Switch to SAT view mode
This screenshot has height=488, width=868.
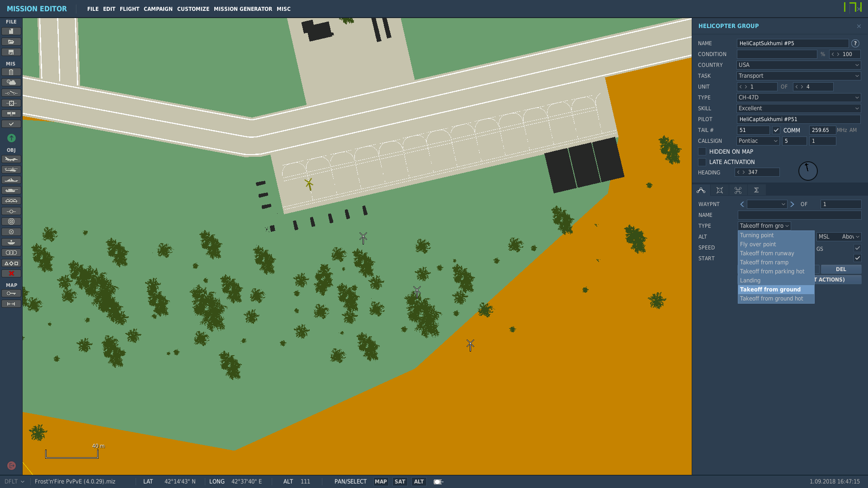(400, 482)
